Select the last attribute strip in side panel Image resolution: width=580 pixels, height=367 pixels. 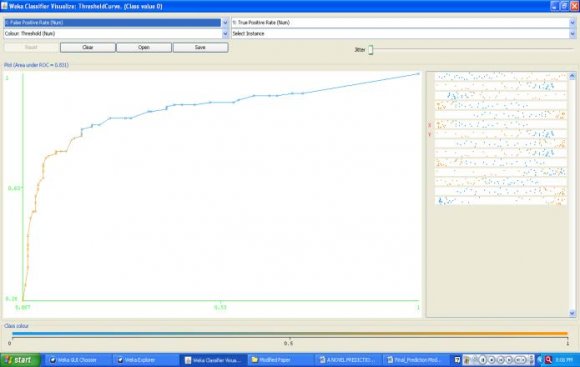tap(500, 201)
